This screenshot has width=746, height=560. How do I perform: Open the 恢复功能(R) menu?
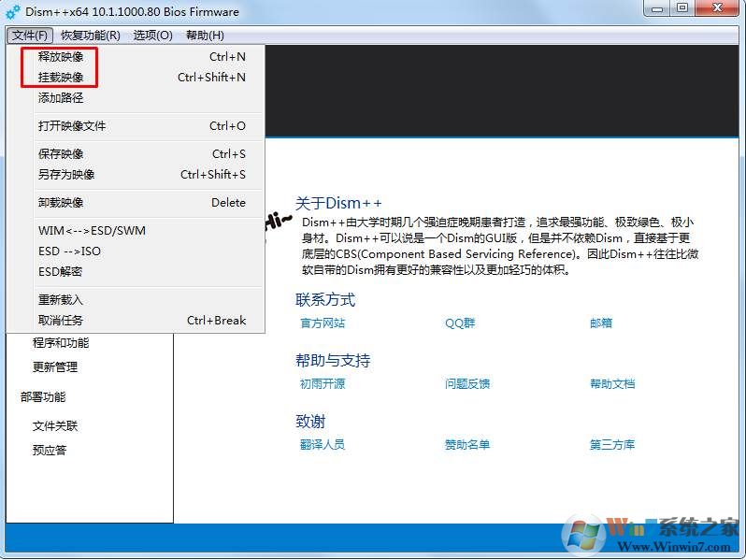point(91,36)
